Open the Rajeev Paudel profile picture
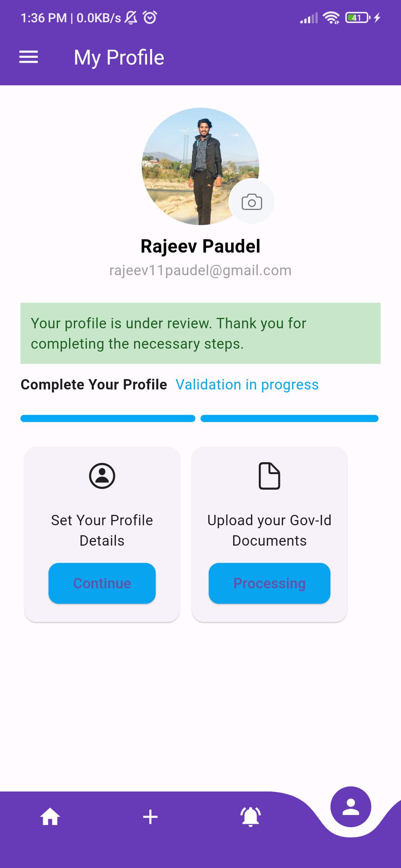401x868 pixels. click(200, 166)
